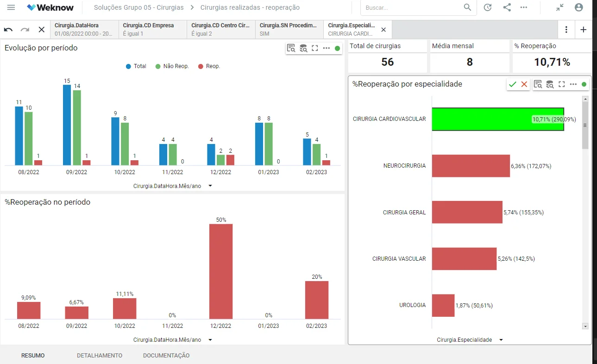
Task: Select the CIRURGIA GERAL bar
Action: (467, 212)
